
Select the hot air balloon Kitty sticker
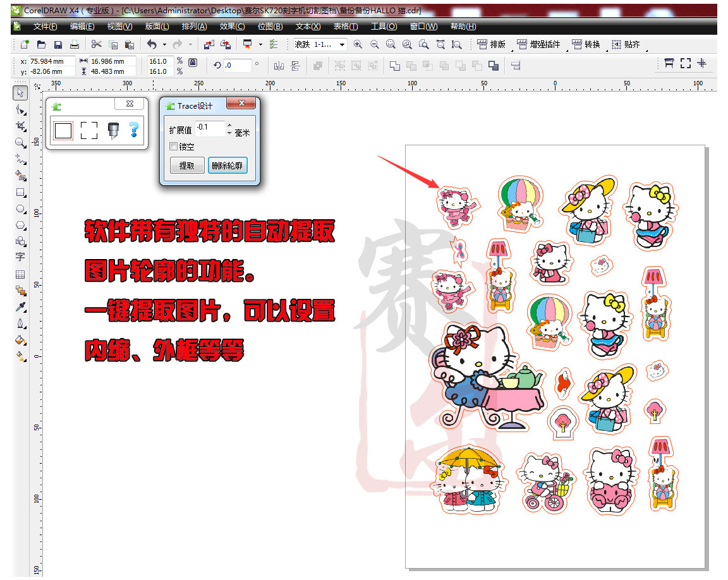(522, 203)
